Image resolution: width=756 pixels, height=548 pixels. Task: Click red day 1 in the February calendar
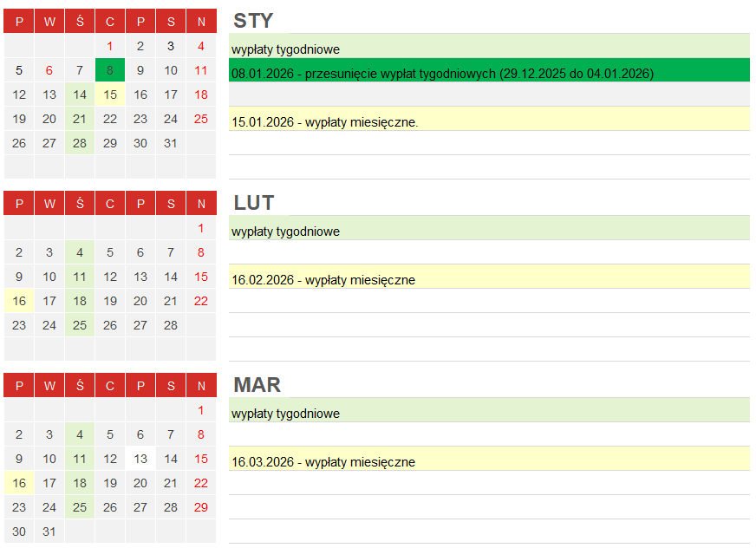(201, 228)
